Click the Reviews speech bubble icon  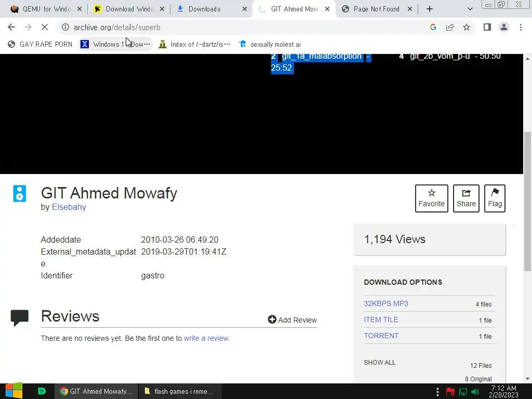pos(19,318)
